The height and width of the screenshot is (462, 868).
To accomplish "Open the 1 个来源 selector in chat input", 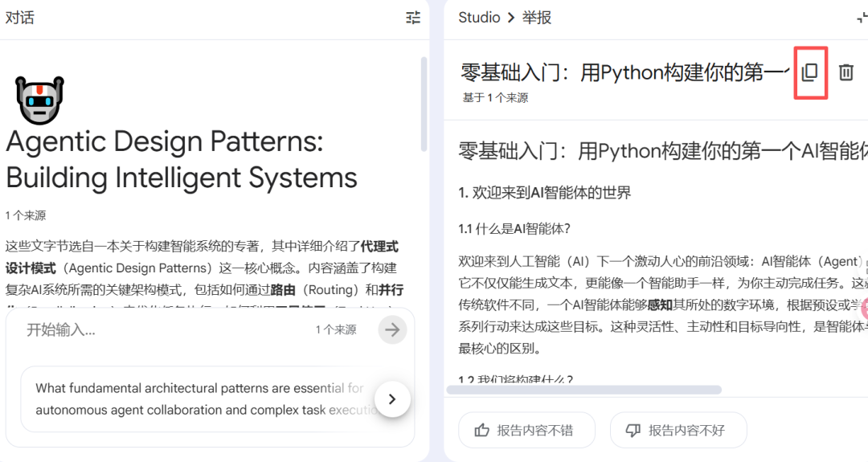I will pyautogui.click(x=336, y=329).
